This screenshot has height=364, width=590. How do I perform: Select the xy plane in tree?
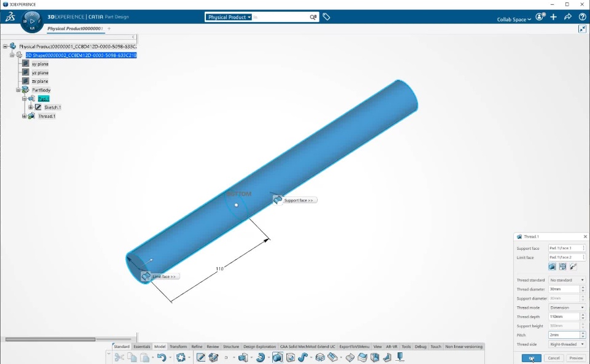point(40,64)
